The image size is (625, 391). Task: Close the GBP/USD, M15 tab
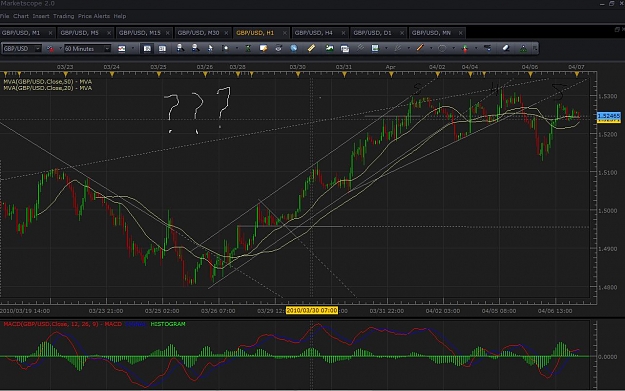click(167, 33)
